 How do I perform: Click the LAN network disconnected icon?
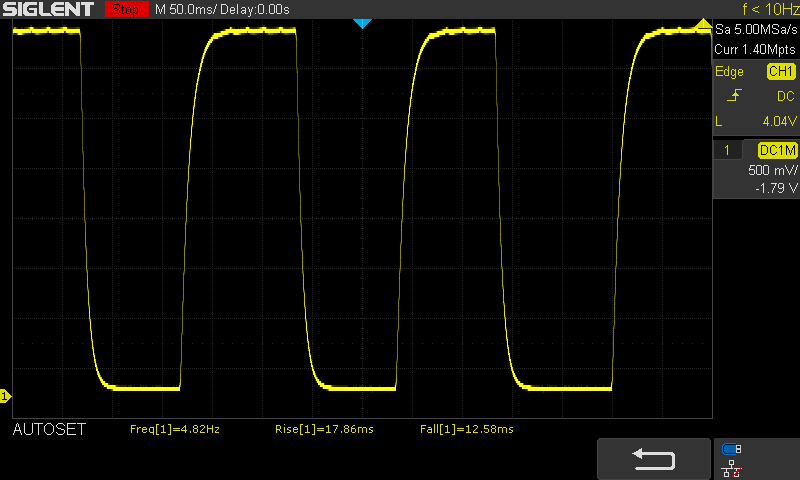[732, 469]
